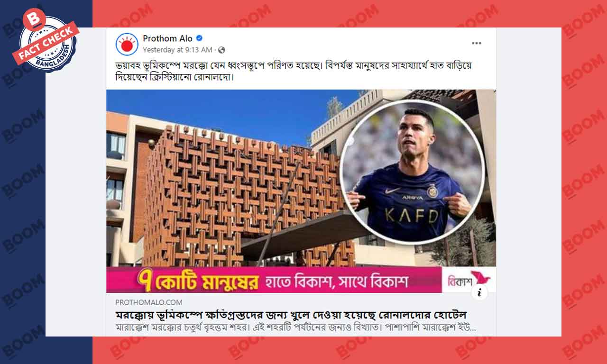Click the Prothom Alo profile picture
Viewport: 607px width, 364px height.
pyautogui.click(x=127, y=45)
